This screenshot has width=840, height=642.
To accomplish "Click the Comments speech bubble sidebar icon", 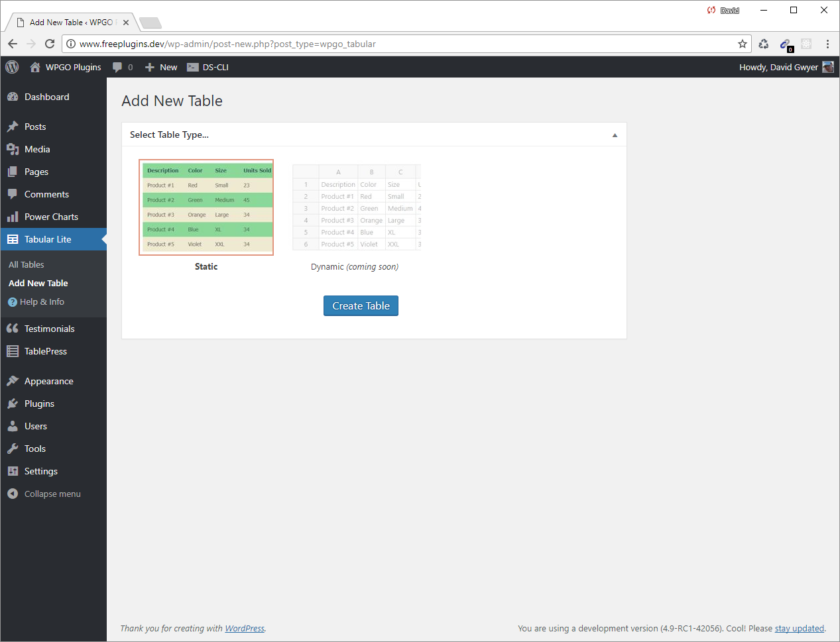I will point(13,194).
